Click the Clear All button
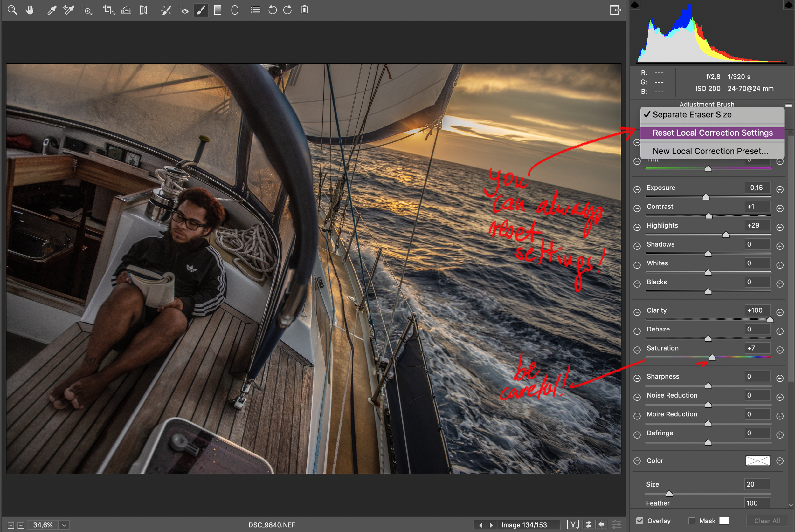This screenshot has height=532, width=795. [x=767, y=521]
